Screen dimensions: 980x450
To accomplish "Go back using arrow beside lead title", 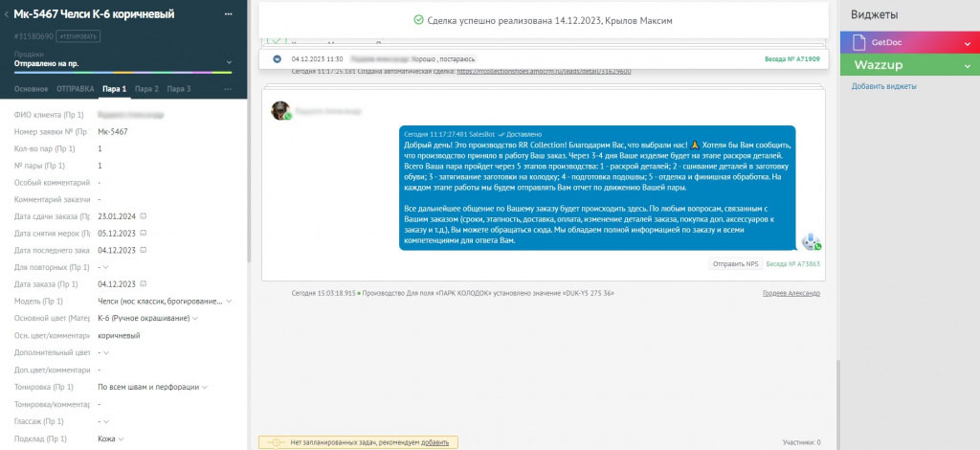I will pyautogui.click(x=7, y=14).
